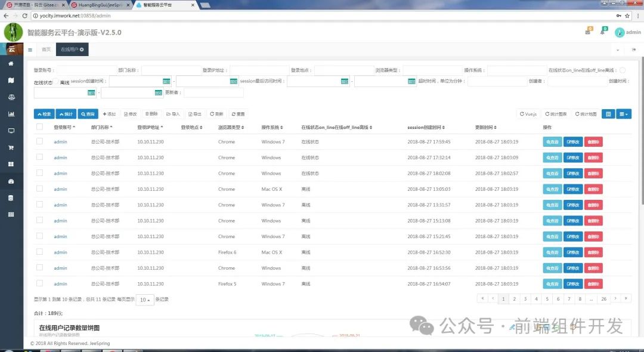The width and height of the screenshot is (644, 352).
Task: Switch to the 首页 tab
Action: coord(45,50)
